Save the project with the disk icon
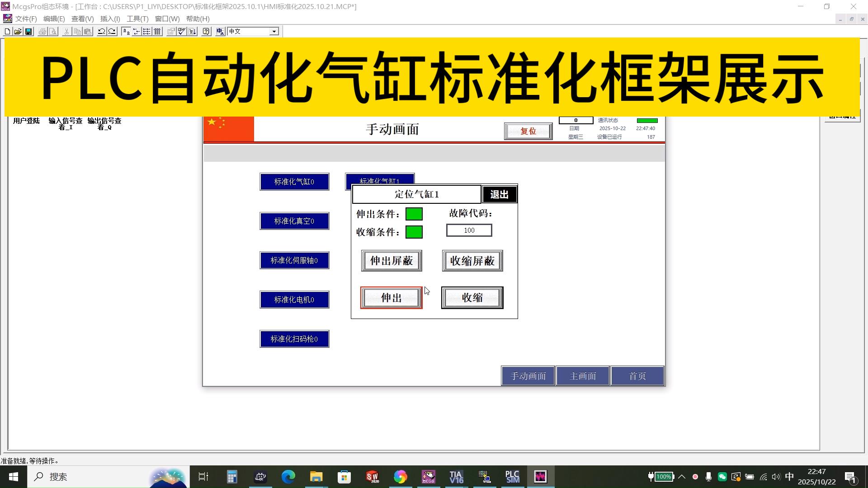Viewport: 868px width, 488px height. tap(28, 31)
